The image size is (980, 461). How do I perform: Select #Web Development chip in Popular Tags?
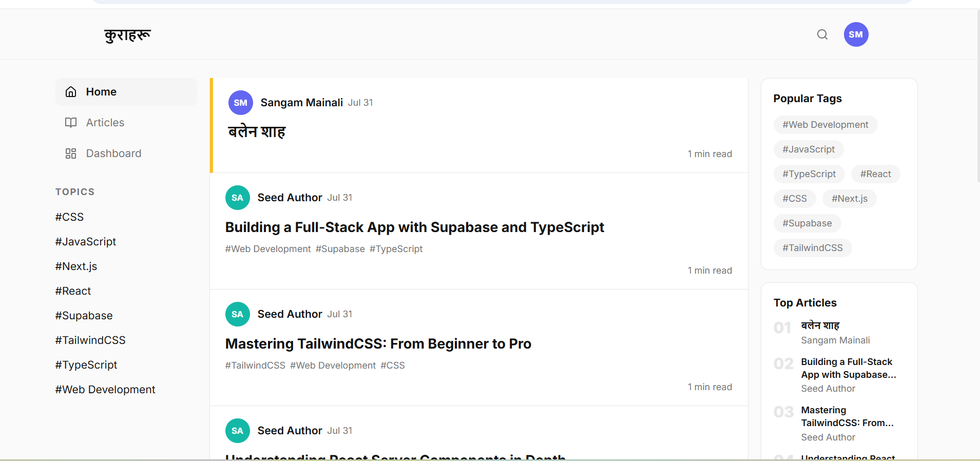tap(825, 125)
